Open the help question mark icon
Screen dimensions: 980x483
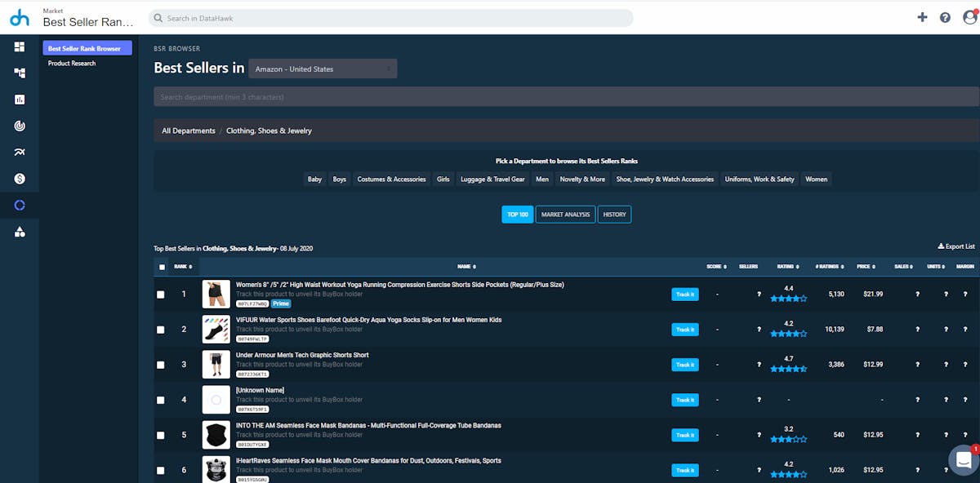coord(945,17)
